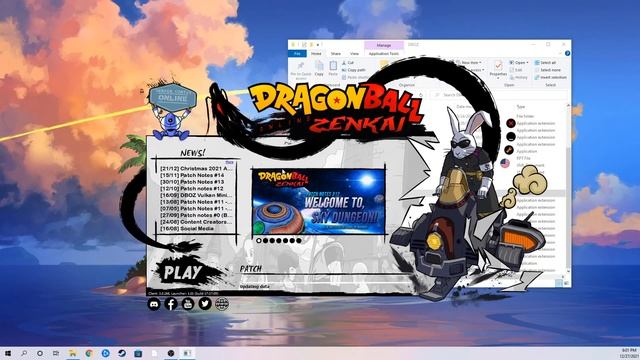Viewport: 640px width, 360px height.
Task: Open the File tab in File Explorer
Action: click(297, 53)
